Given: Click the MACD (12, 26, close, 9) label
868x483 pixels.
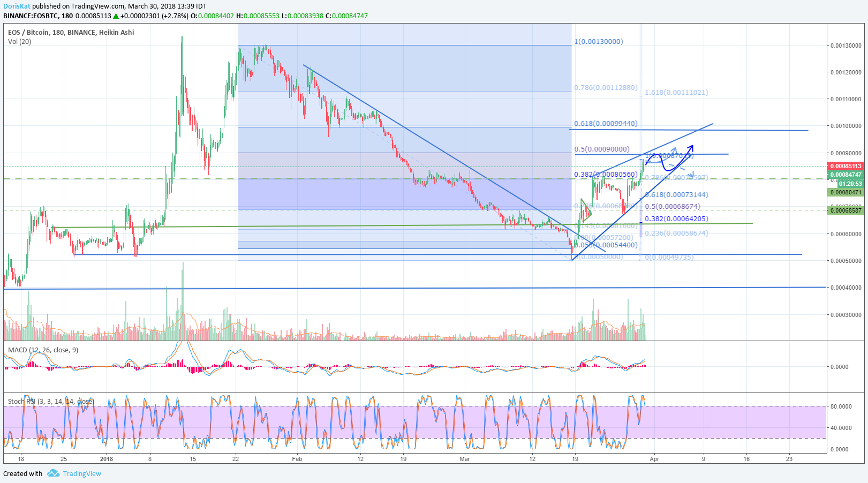Looking at the screenshot, I should click(43, 350).
